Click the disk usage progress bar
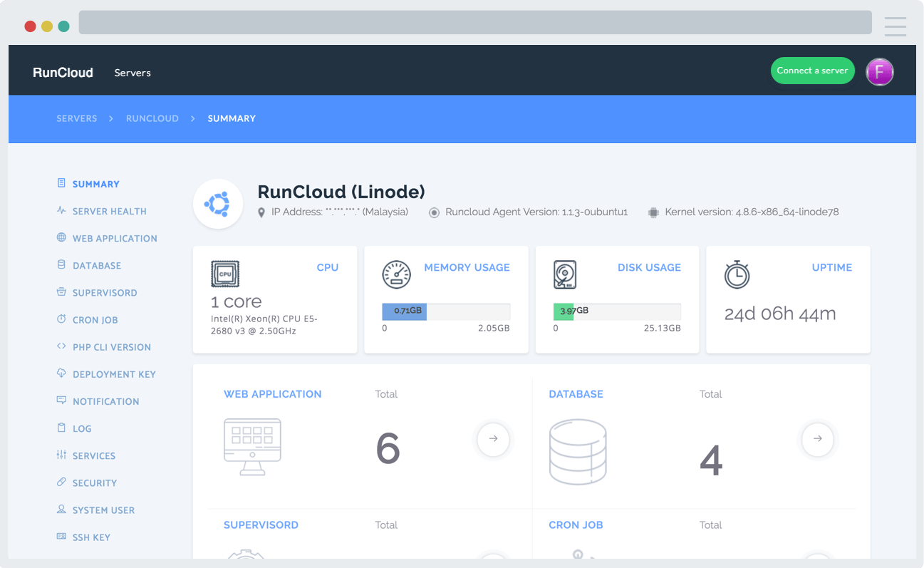Image resolution: width=924 pixels, height=568 pixels. (x=617, y=311)
